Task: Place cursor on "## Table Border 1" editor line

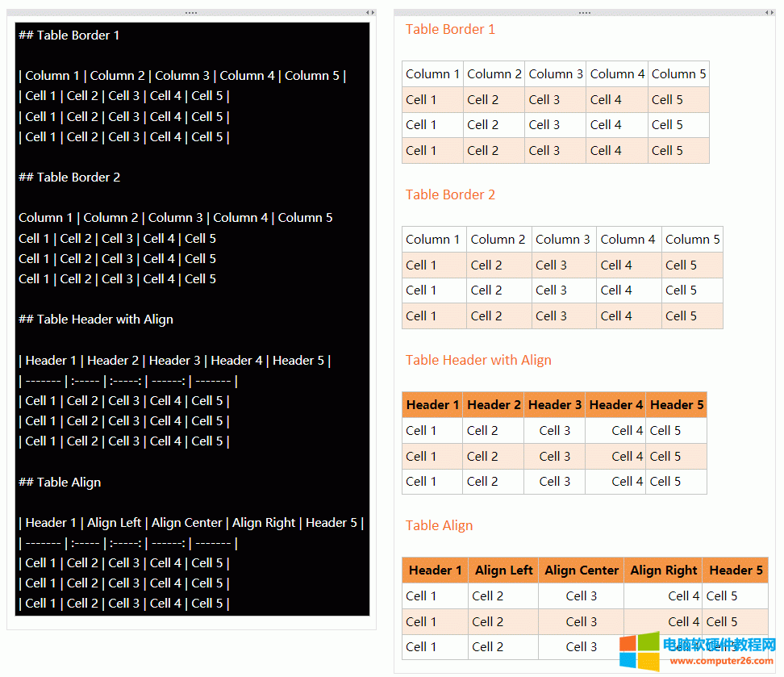Action: pyautogui.click(x=69, y=36)
